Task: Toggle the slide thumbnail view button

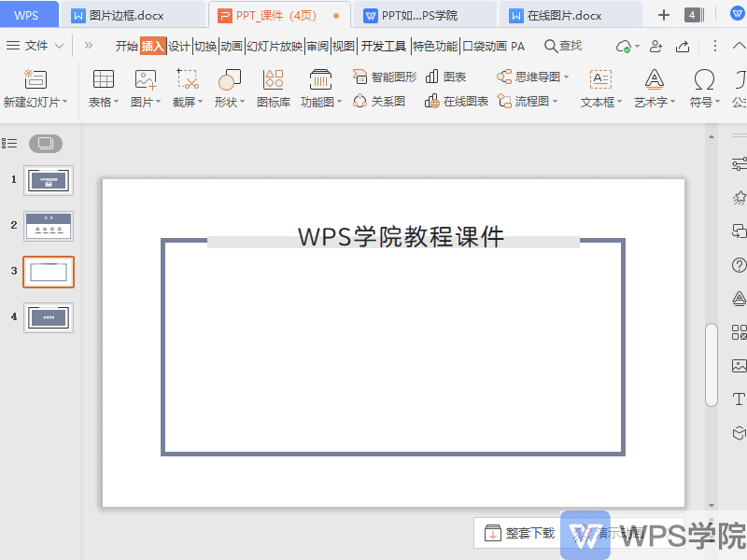Action: (x=46, y=144)
